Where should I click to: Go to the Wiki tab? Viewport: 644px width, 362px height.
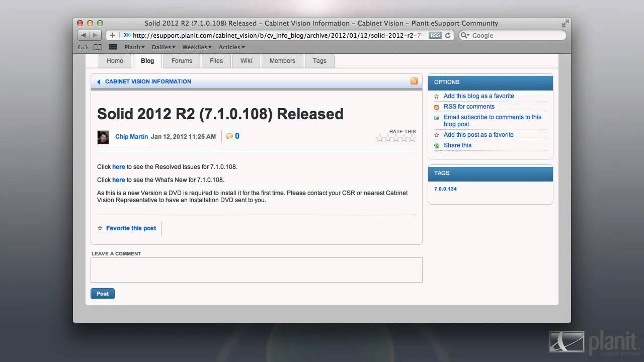point(246,61)
